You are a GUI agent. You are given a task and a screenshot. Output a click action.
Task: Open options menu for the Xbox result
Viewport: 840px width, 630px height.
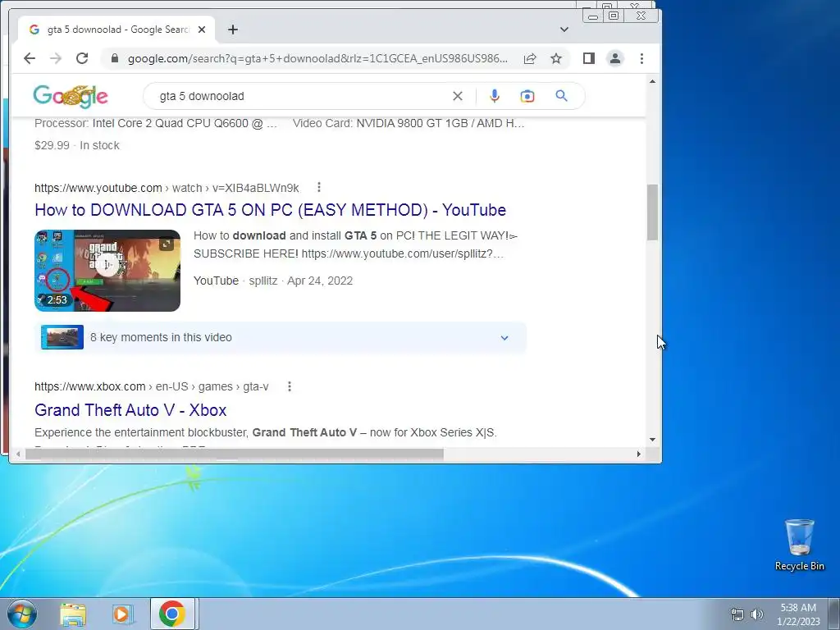pyautogui.click(x=290, y=386)
